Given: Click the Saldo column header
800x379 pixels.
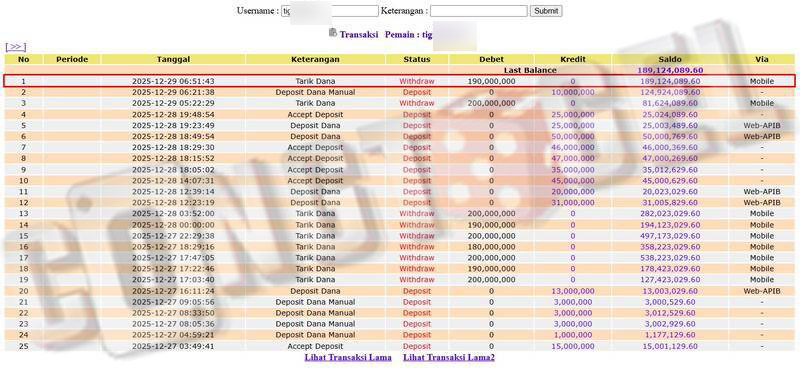Looking at the screenshot, I should tap(670, 59).
